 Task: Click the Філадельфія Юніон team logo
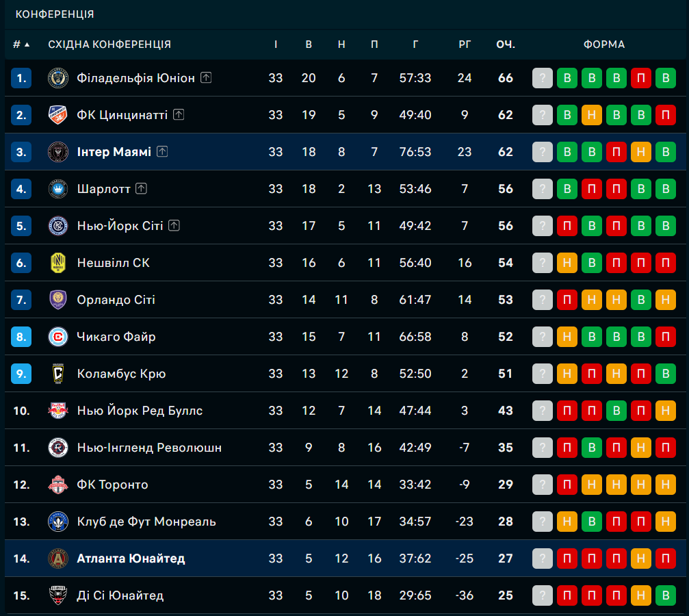(58, 78)
